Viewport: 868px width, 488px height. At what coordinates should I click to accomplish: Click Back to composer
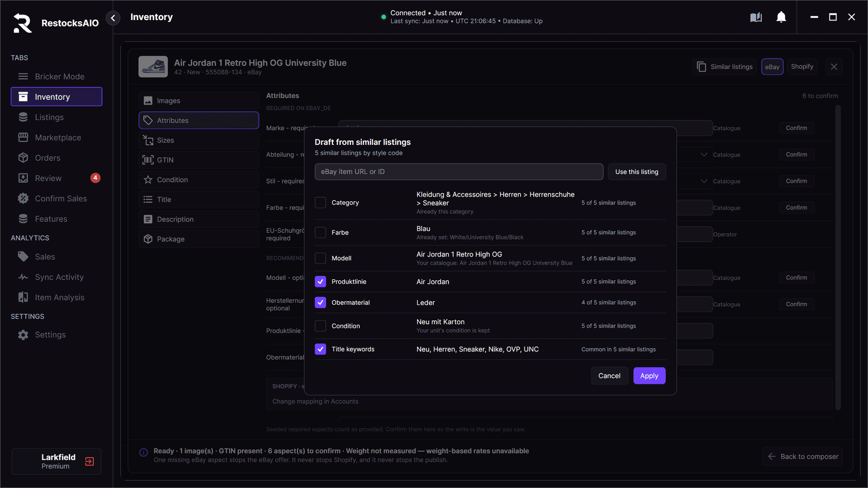tap(803, 457)
